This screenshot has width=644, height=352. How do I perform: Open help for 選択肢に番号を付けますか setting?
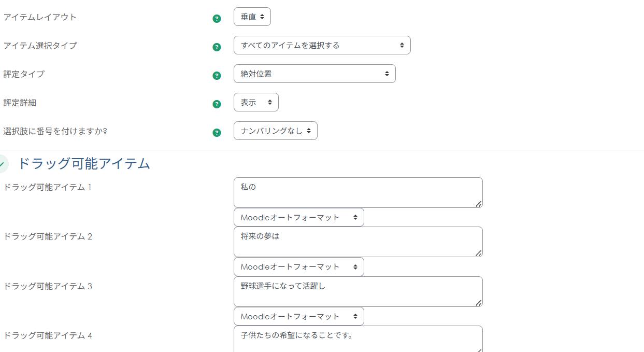coord(216,132)
